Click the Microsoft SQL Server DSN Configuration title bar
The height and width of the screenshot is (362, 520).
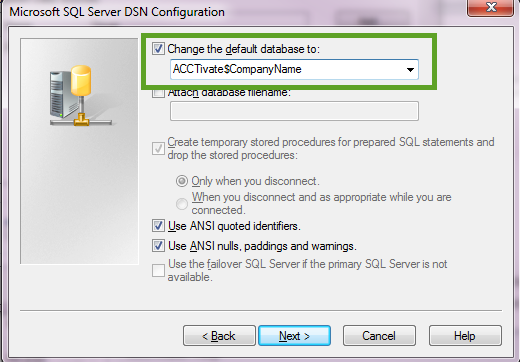pos(233,12)
